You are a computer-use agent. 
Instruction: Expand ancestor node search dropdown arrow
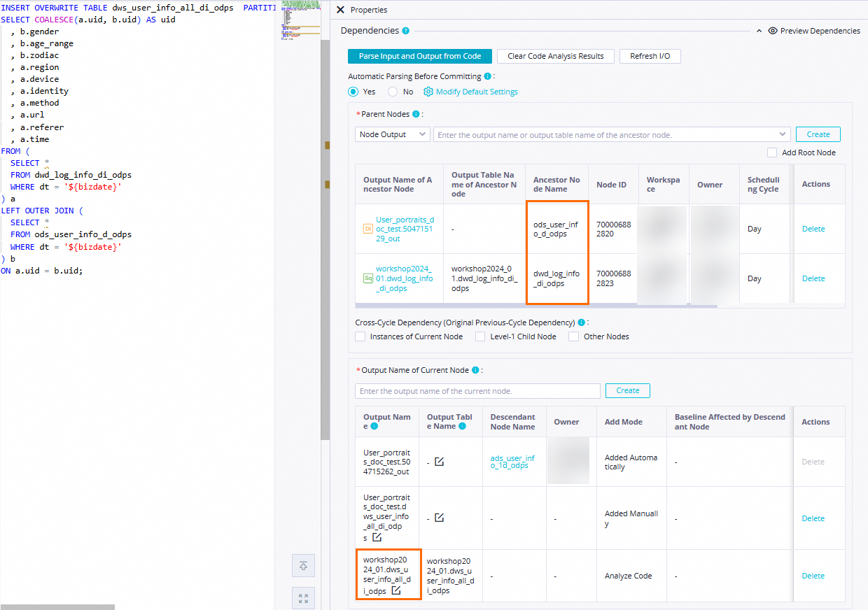click(783, 134)
